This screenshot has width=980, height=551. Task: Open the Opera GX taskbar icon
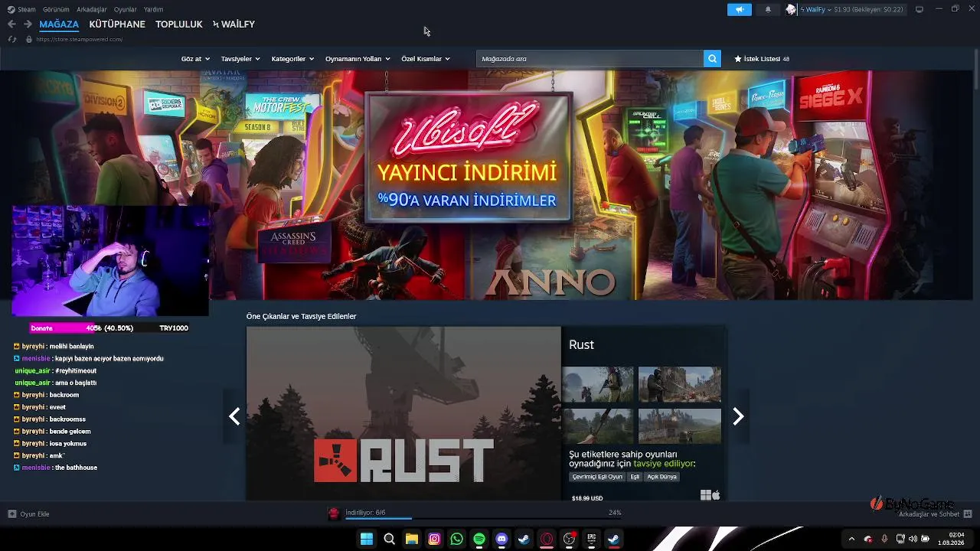click(x=547, y=540)
